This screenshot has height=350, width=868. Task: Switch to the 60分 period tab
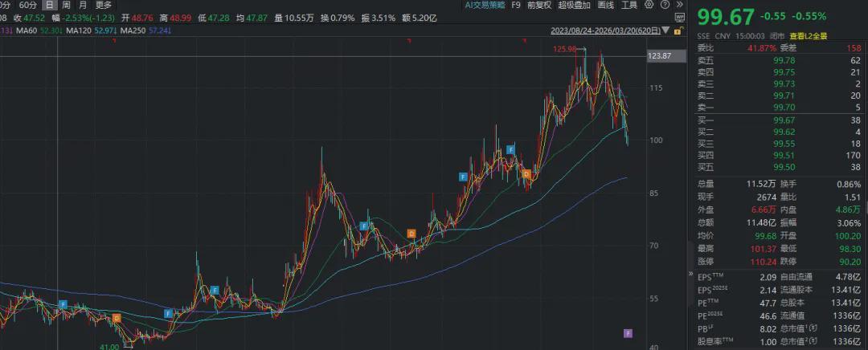click(x=27, y=5)
